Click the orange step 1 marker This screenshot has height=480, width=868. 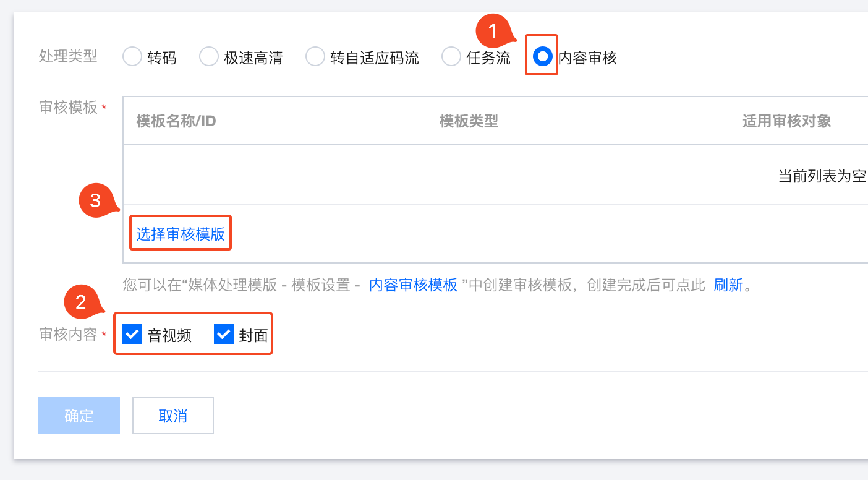point(493,32)
